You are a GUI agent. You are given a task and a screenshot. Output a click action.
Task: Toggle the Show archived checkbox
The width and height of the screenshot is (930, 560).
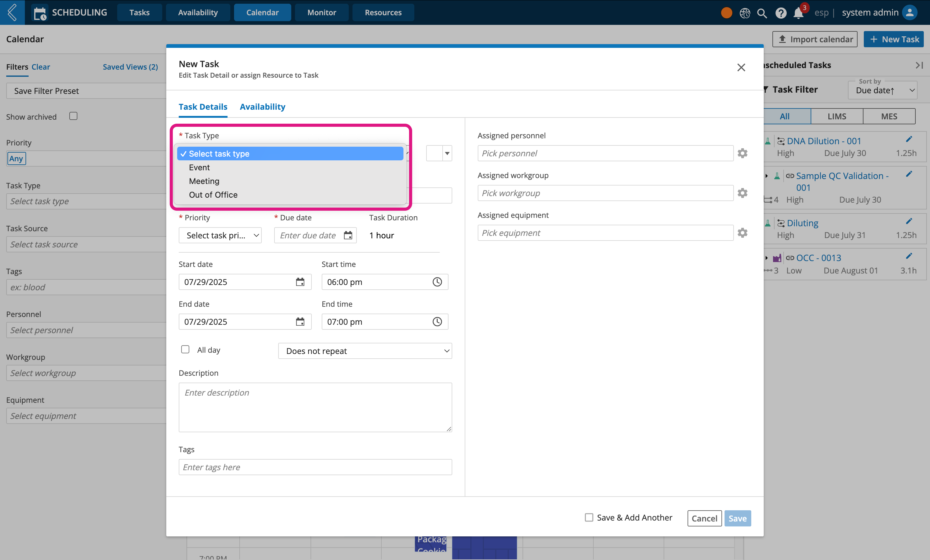pos(73,116)
